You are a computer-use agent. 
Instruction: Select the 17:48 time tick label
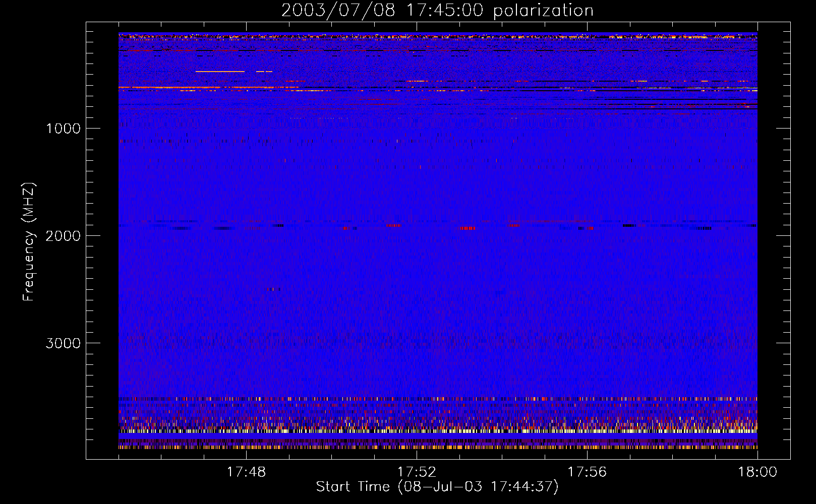tap(246, 472)
